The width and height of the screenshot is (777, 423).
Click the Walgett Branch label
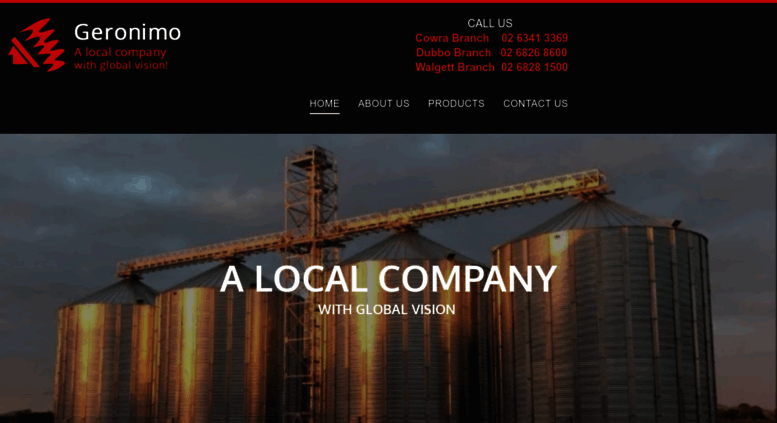(x=455, y=67)
